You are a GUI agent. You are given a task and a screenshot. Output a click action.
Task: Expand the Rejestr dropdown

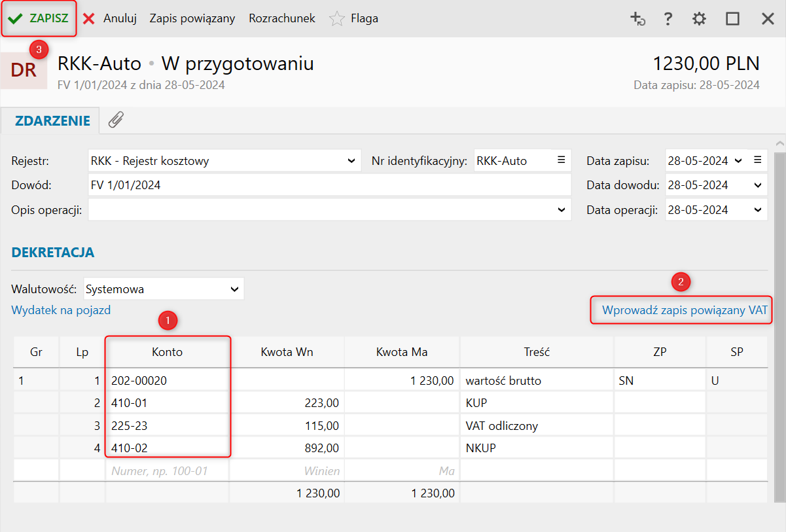[x=352, y=160]
